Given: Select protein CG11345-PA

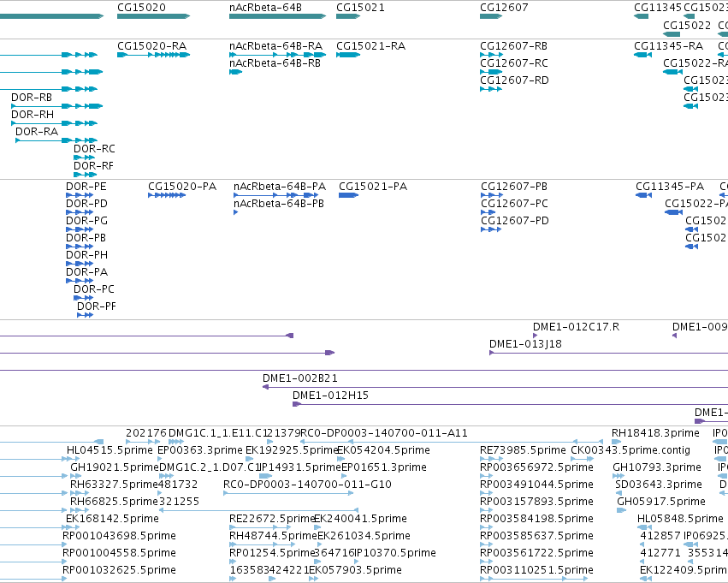Looking at the screenshot, I should [670, 187].
